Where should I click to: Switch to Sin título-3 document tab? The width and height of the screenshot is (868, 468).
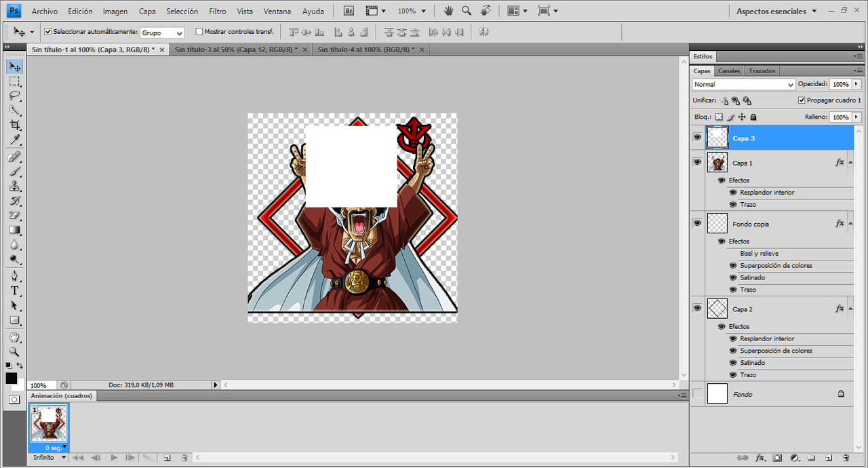(237, 50)
